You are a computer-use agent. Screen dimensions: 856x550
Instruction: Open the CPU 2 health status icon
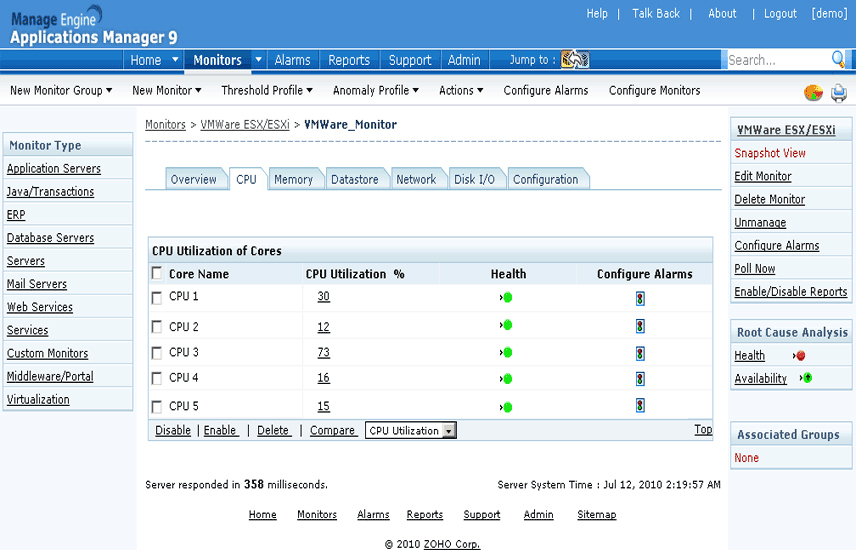(506, 326)
